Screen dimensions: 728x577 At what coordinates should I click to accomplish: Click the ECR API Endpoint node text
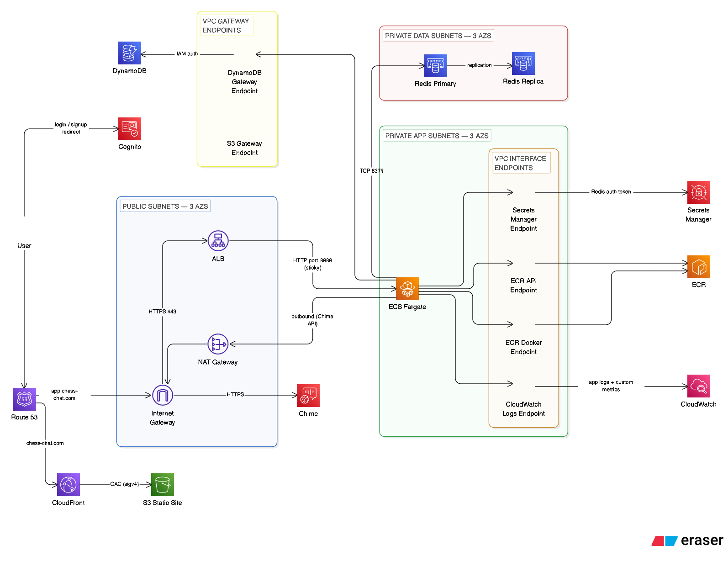523,286
